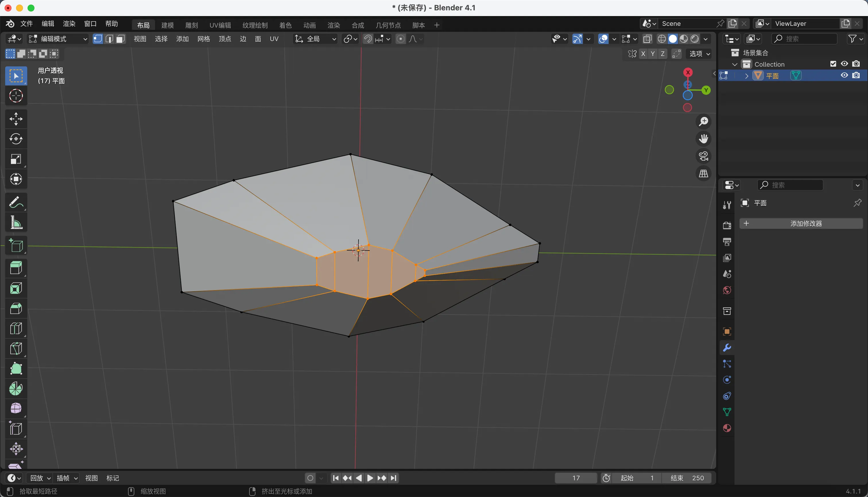The image size is (868, 497).
Task: Open the 网格 menu
Action: point(203,39)
